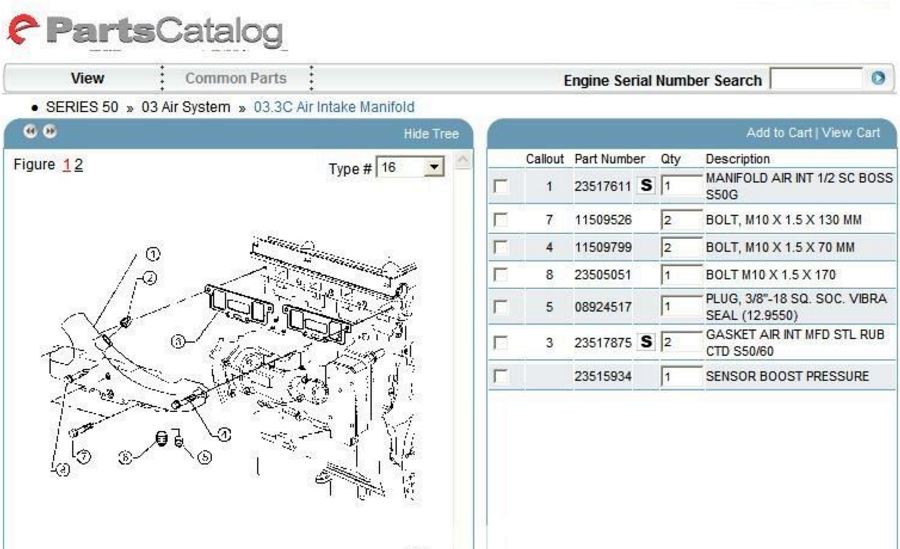
Task: Click the S supersession icon for part 23517875
Action: (x=646, y=342)
